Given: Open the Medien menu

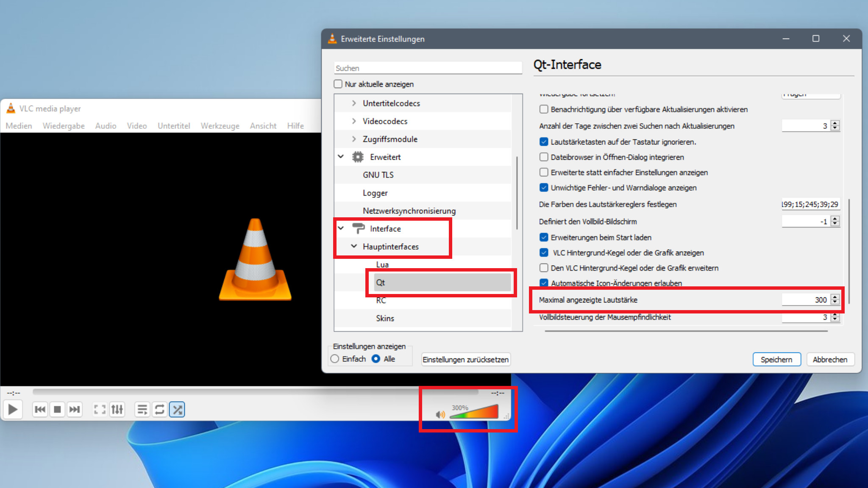Looking at the screenshot, I should point(19,126).
